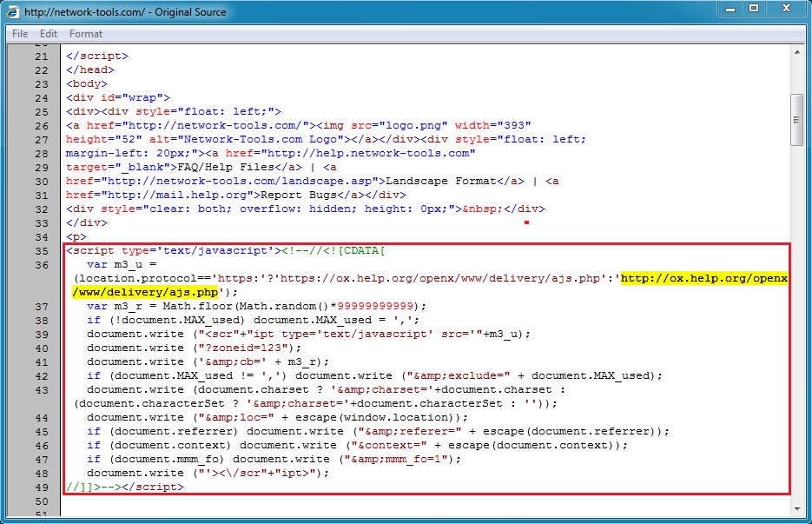Open the File menu

coord(20,34)
